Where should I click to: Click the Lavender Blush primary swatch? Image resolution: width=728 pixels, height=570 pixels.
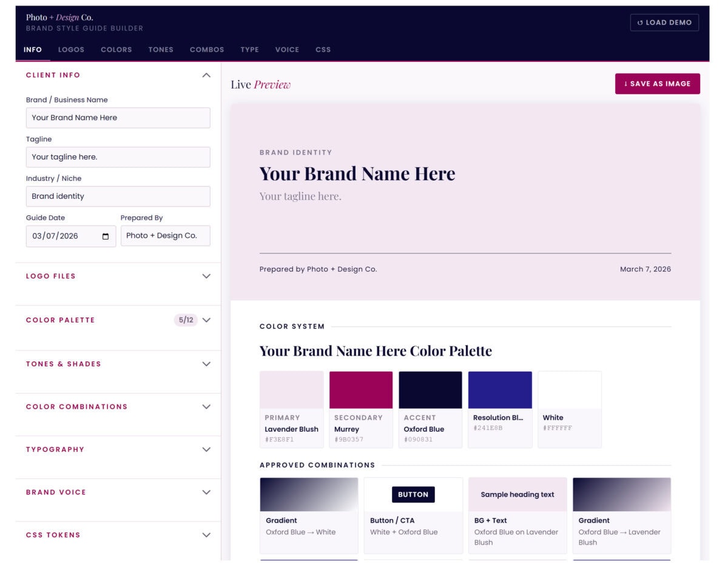coord(291,389)
